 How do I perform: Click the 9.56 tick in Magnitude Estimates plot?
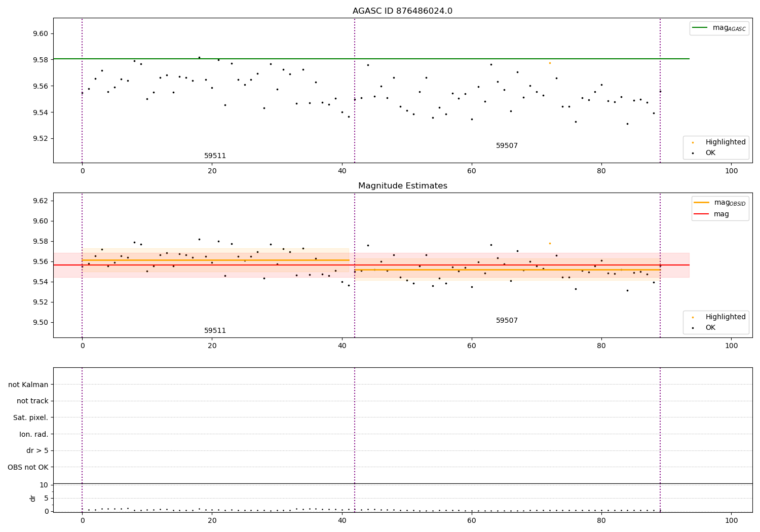[x=40, y=261]
